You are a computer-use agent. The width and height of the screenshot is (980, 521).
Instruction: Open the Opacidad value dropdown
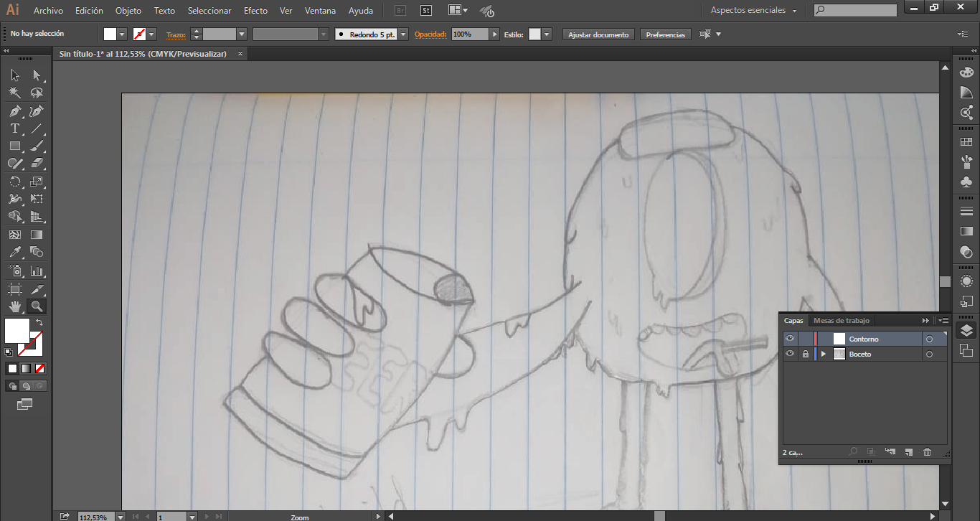494,34
